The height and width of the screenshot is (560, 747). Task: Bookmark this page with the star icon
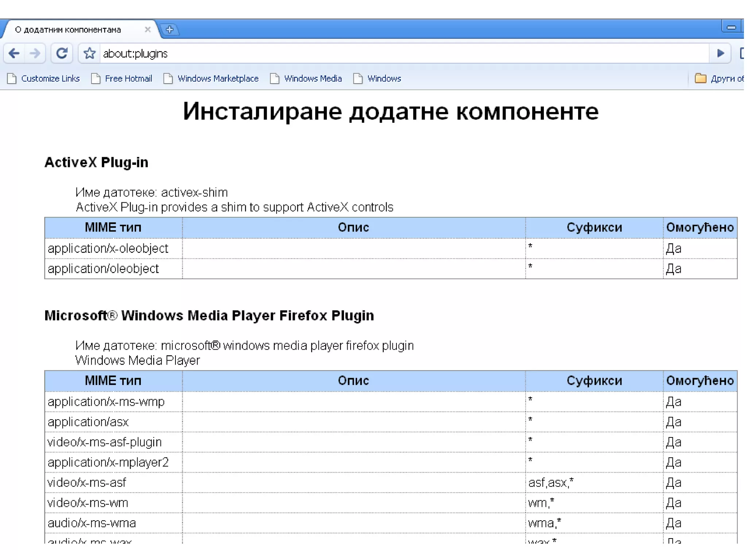[x=89, y=54]
